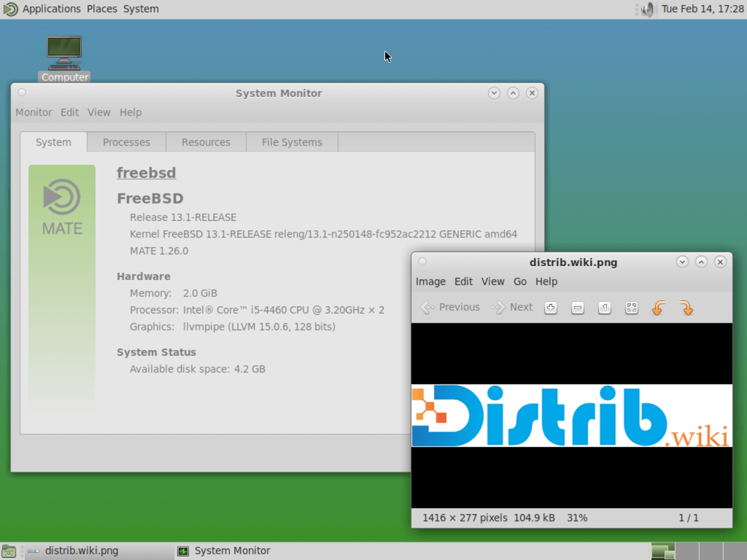Go to the Next image

512,307
